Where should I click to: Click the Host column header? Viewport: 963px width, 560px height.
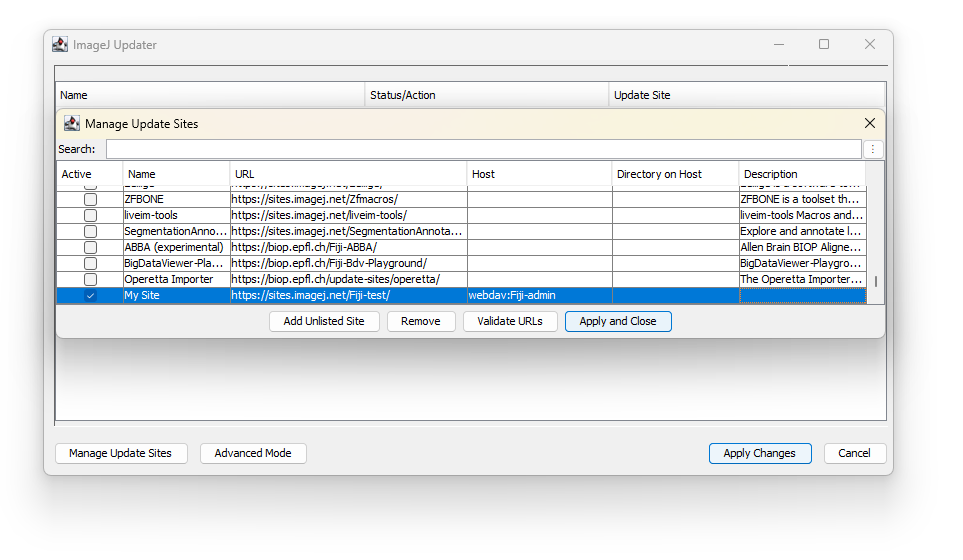point(539,174)
